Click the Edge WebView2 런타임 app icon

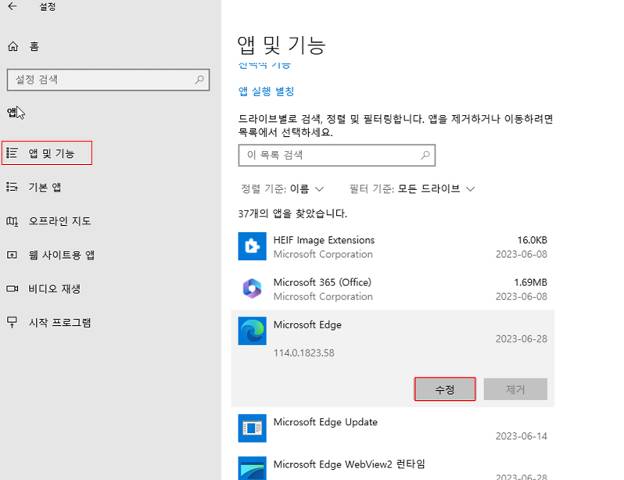252,468
